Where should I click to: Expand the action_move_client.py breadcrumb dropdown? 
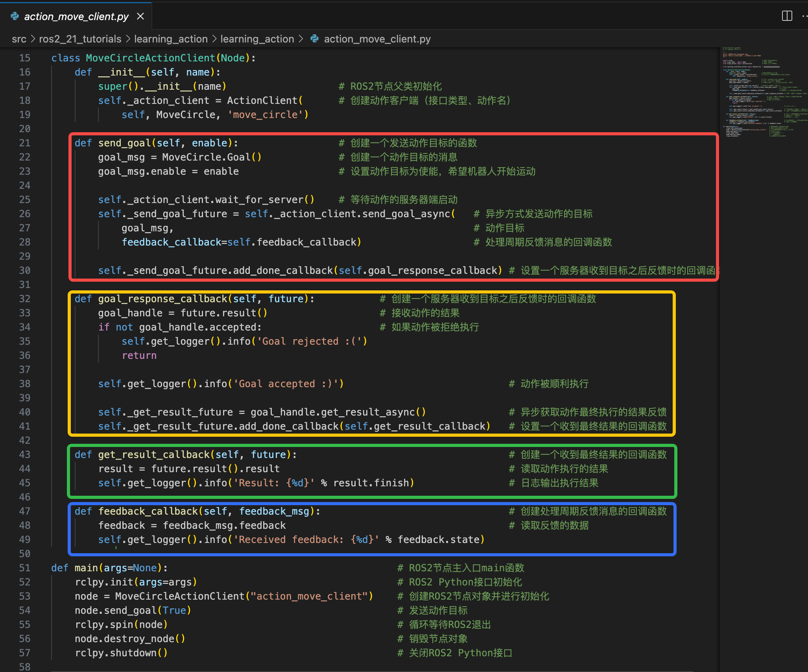[377, 39]
